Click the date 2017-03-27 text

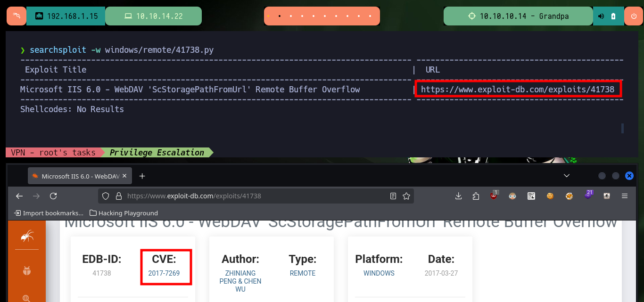pos(441,273)
